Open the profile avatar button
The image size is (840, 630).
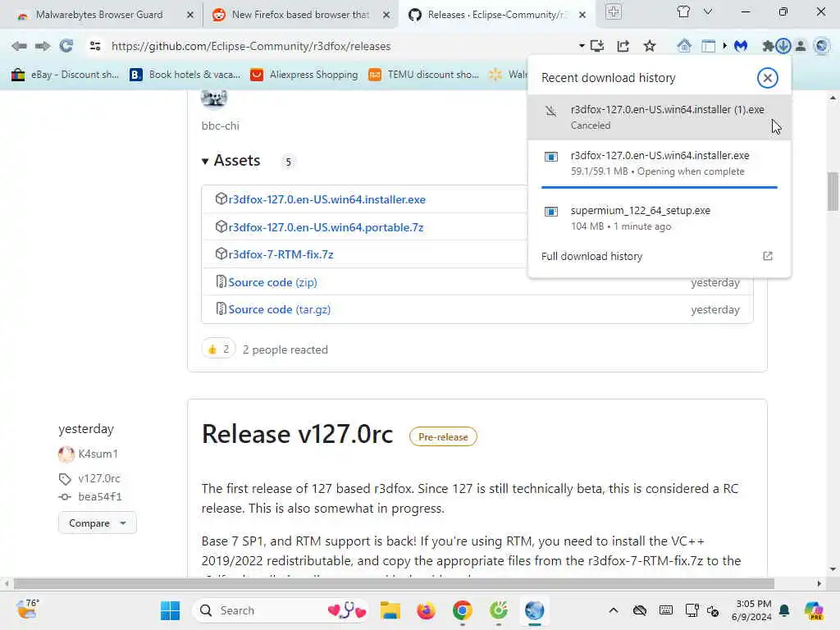point(801,46)
